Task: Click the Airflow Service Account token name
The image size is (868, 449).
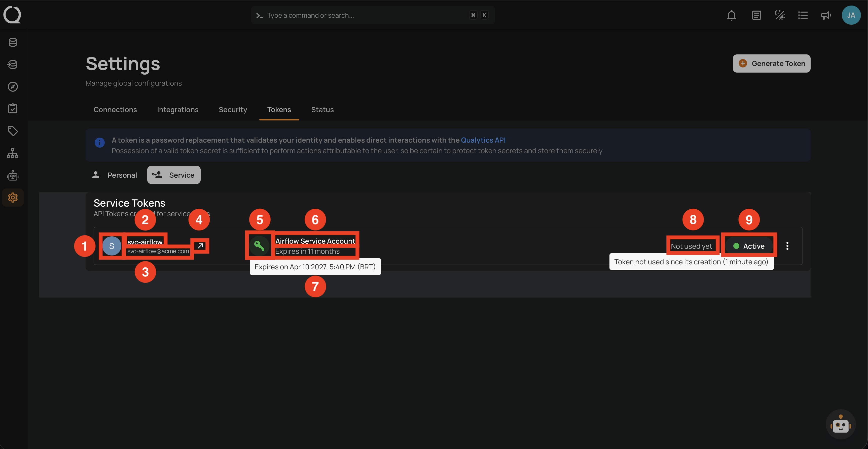Action: click(315, 241)
